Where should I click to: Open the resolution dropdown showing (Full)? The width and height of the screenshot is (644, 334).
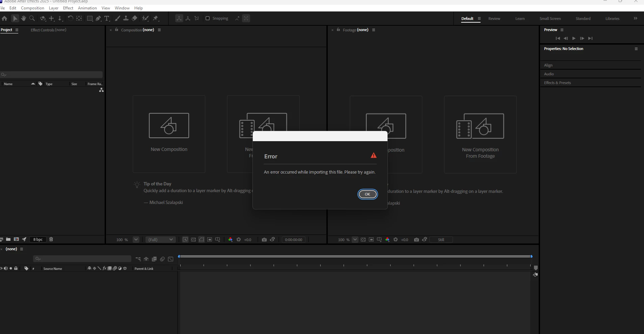[160, 239]
